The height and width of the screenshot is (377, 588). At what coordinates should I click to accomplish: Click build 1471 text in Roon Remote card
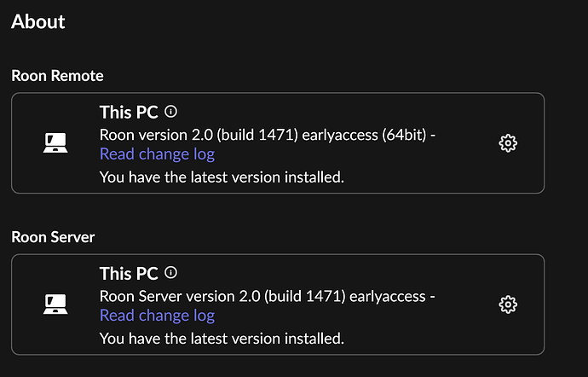[x=257, y=135]
